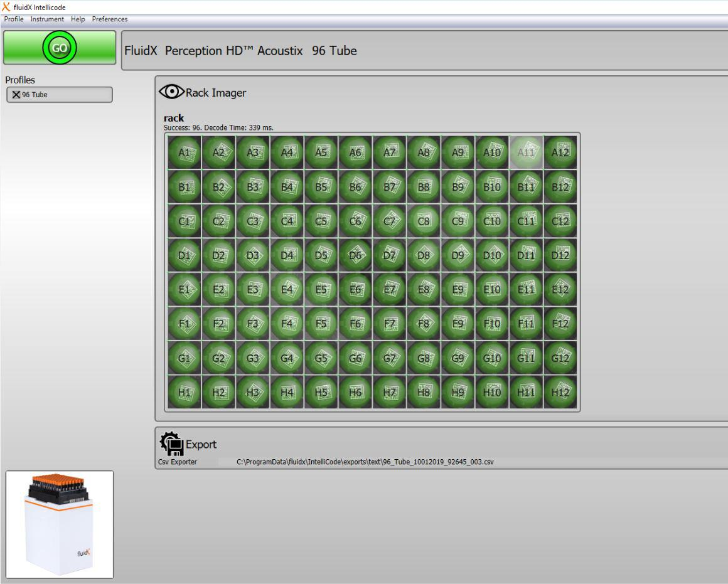Click the green GO scan button
Screen dimensions: 728x584
tap(60, 47)
